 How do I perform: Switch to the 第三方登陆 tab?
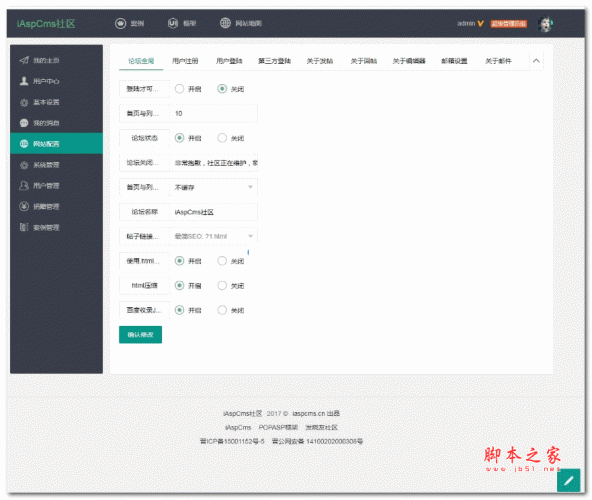(274, 61)
